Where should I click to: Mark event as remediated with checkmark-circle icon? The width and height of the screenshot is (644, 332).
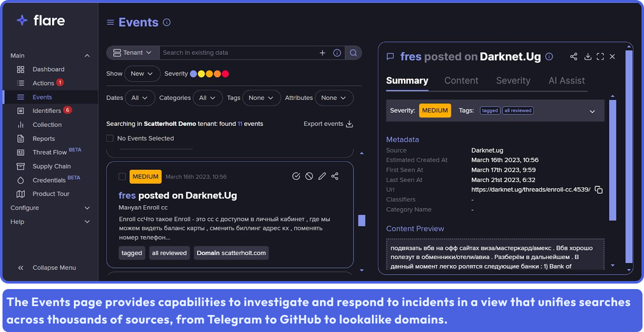tap(296, 176)
